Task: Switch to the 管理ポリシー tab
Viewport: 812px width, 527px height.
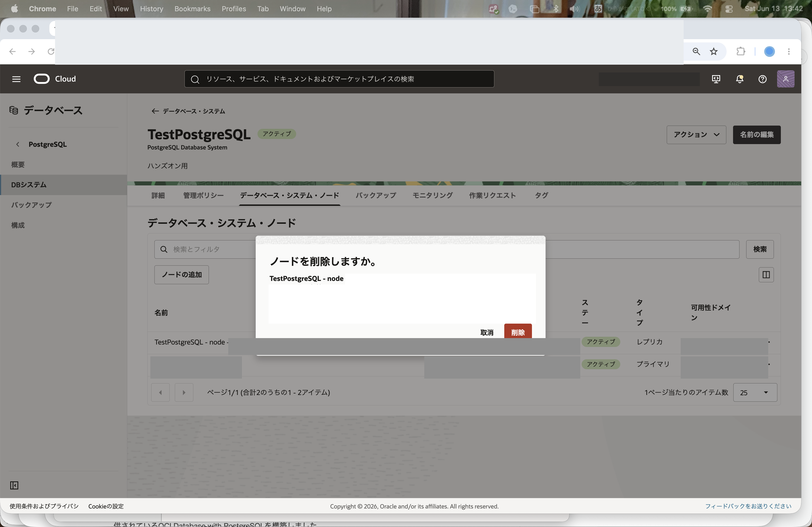Action: pyautogui.click(x=203, y=195)
